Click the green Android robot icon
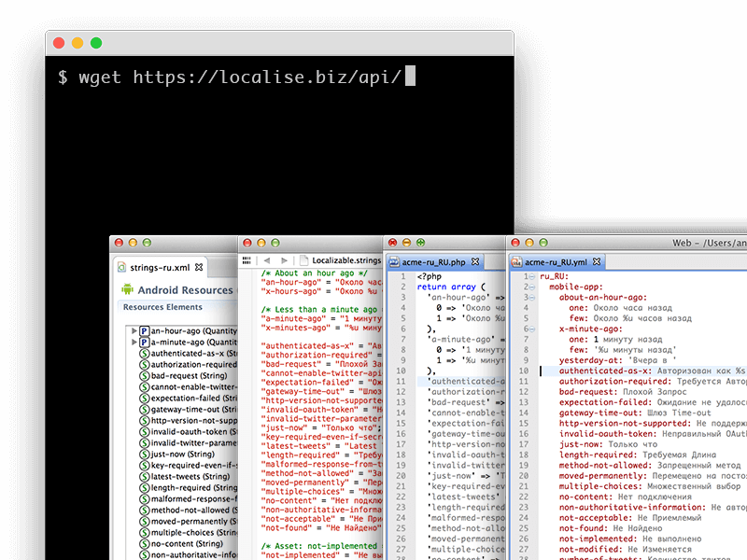 point(128,289)
